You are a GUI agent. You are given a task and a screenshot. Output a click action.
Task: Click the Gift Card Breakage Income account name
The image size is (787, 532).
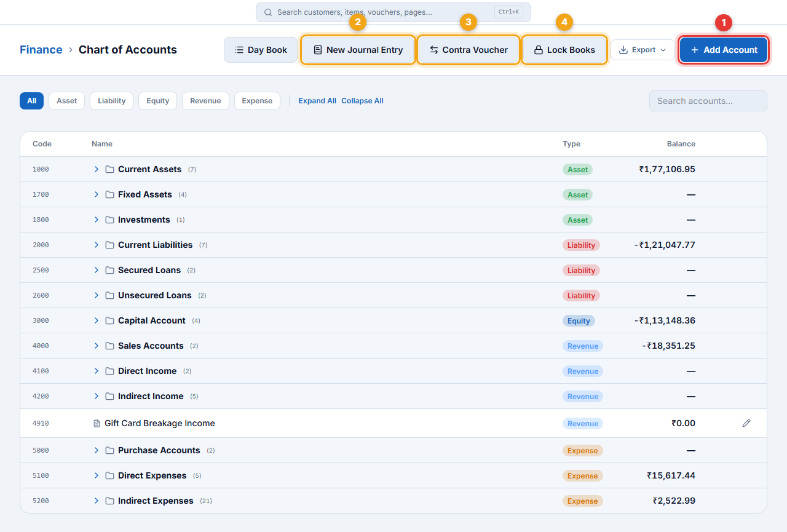[x=160, y=423]
